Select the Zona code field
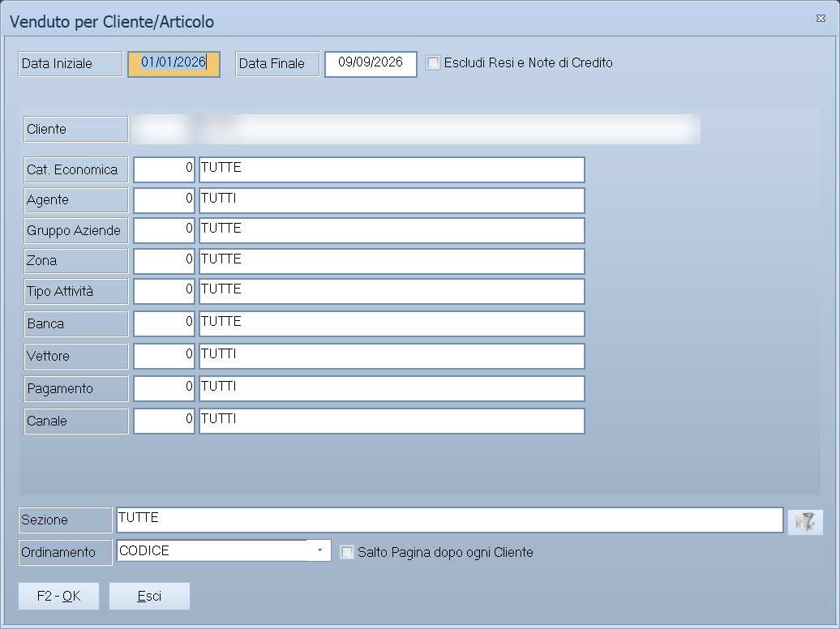This screenshot has width=840, height=629. point(164,261)
